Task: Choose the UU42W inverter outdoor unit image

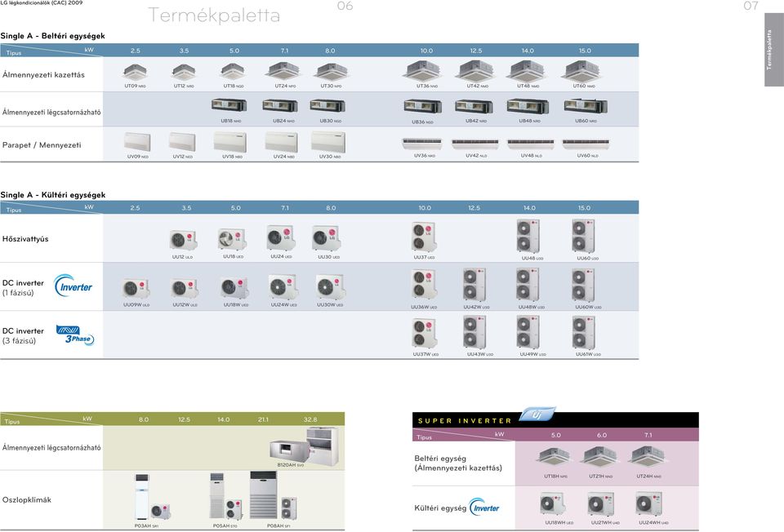Action: (474, 286)
